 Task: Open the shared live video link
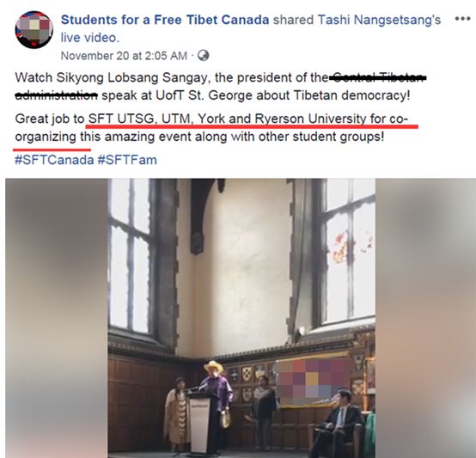90,38
